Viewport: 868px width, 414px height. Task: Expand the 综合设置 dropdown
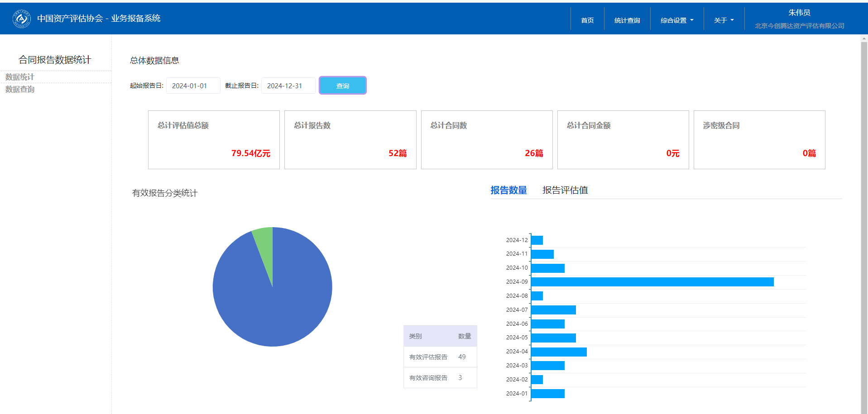[676, 20]
